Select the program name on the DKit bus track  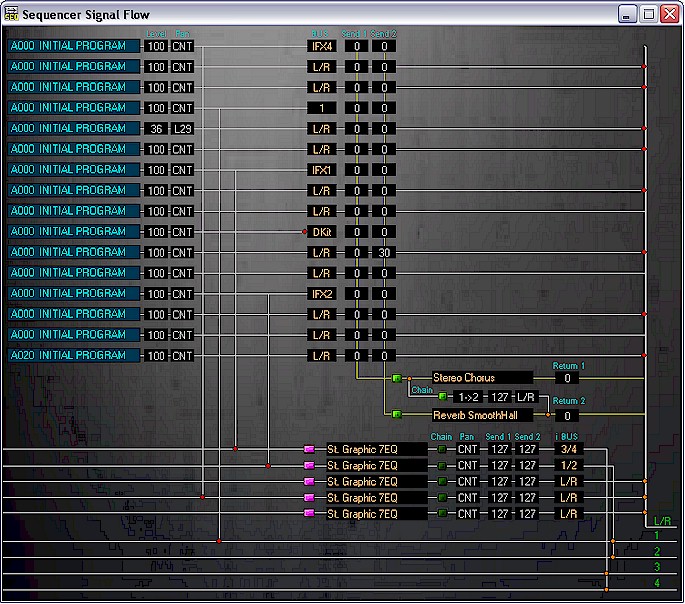click(73, 231)
